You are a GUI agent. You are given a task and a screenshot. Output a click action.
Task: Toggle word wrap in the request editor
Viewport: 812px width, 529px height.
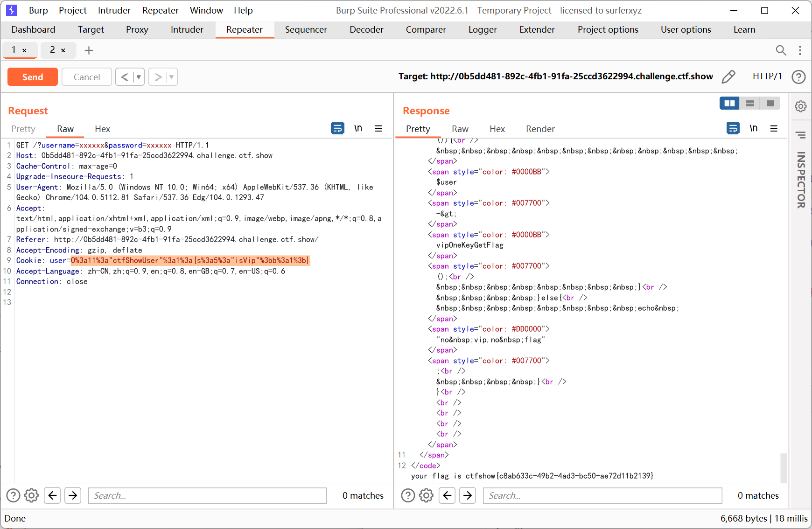click(x=337, y=128)
